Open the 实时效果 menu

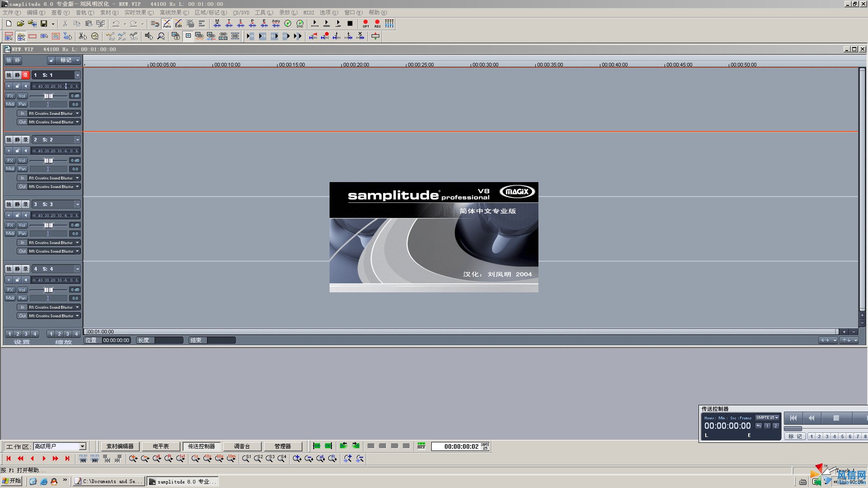click(139, 13)
